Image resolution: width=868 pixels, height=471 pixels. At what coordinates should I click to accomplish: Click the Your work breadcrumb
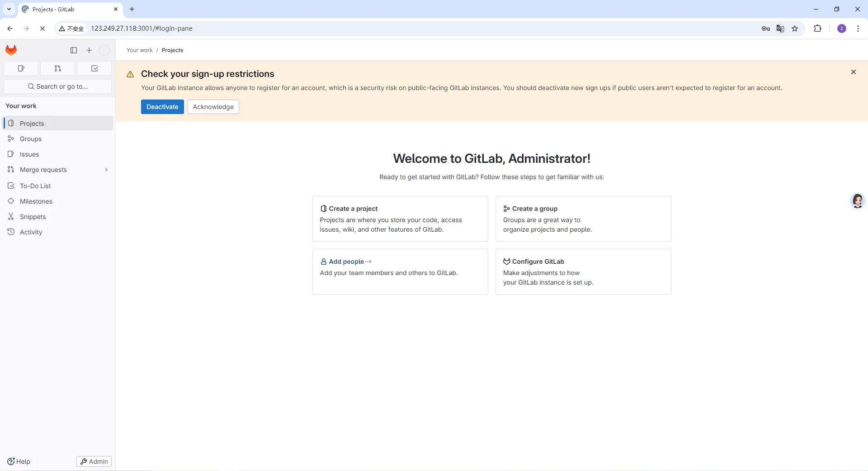tap(140, 50)
